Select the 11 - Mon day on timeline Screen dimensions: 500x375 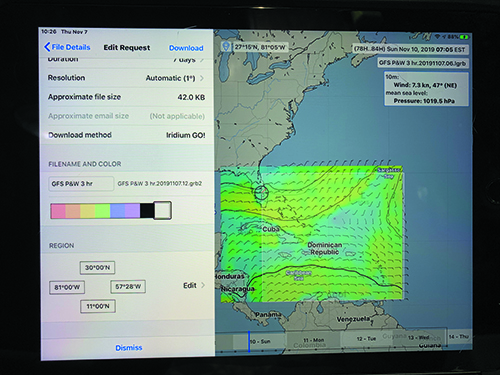pos(313,340)
